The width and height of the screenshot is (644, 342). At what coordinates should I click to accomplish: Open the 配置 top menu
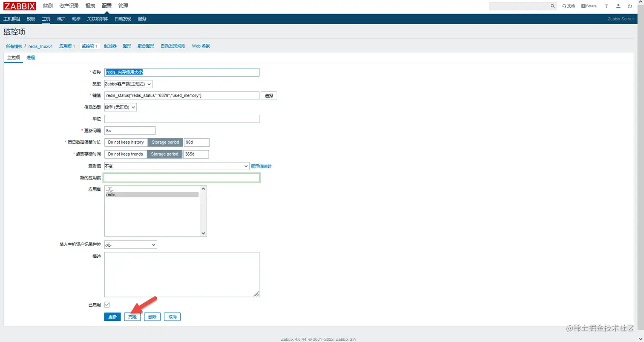[x=107, y=6]
